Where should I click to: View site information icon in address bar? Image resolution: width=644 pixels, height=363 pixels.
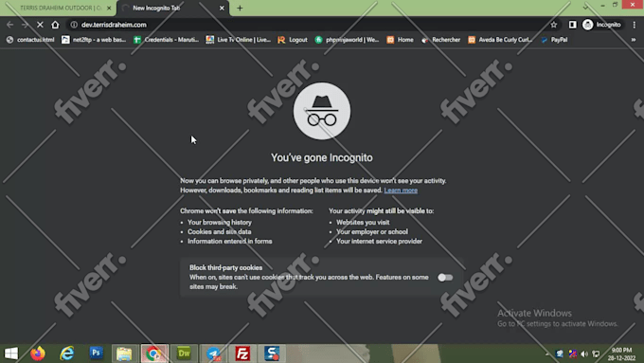74,25
